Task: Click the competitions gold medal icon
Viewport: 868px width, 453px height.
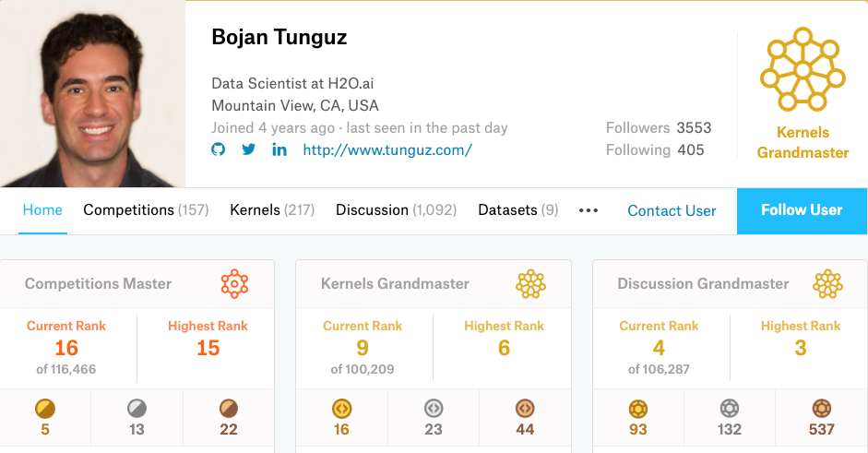Action: click(x=45, y=409)
